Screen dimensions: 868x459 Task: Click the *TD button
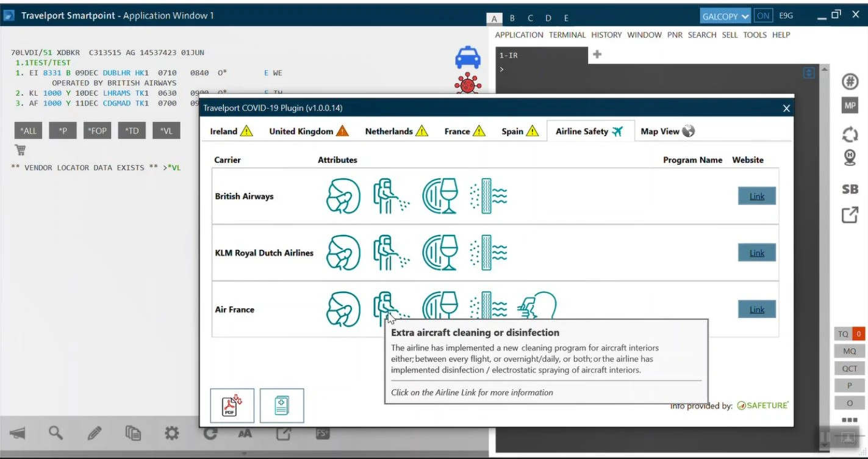pyautogui.click(x=132, y=131)
